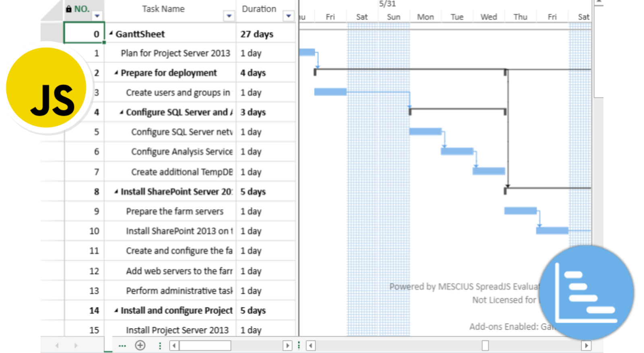The image size is (644, 353).
Task: Click Gantt bar for Create users task
Action: click(330, 92)
